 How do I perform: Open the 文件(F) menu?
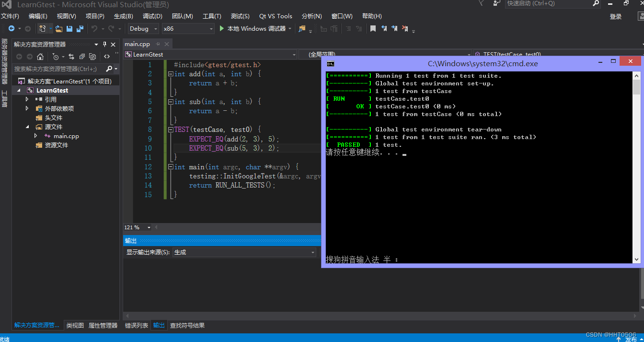point(10,16)
